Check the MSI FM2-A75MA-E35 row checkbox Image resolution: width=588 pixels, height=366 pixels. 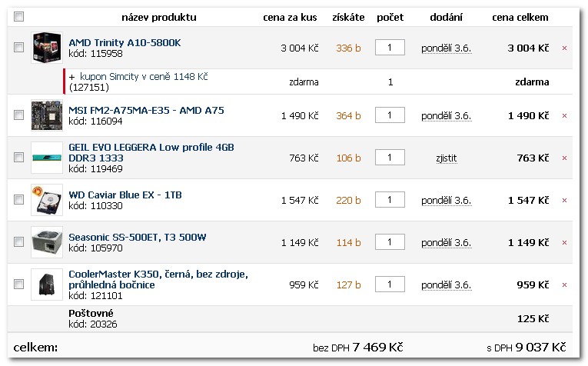pos(18,115)
